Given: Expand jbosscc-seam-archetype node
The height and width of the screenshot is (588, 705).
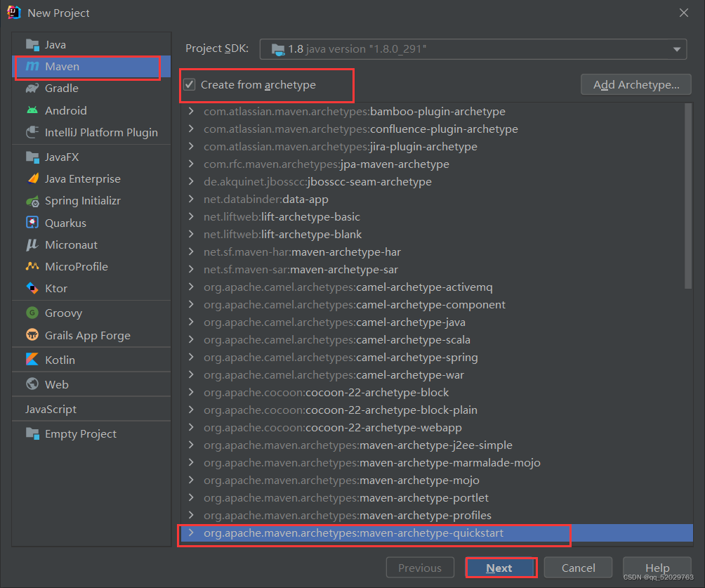Looking at the screenshot, I should [x=191, y=181].
